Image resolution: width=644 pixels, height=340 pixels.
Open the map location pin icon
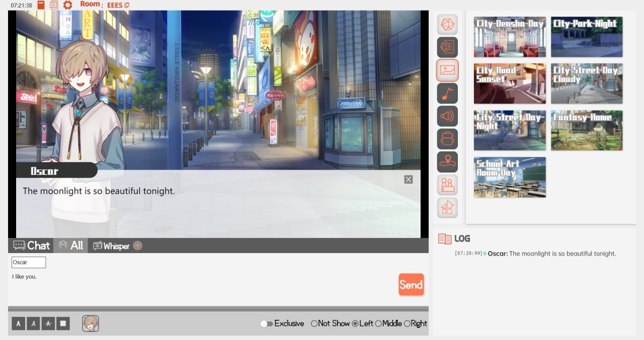pyautogui.click(x=447, y=162)
